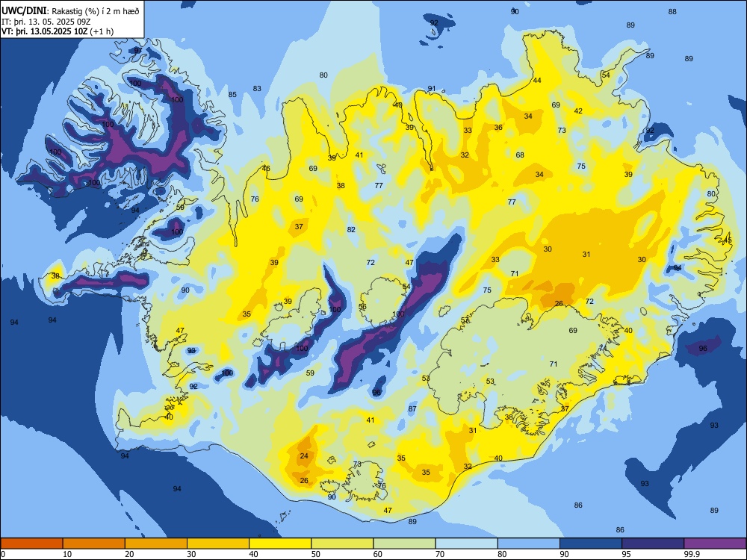Click the legend scale label '70'
The image size is (747, 560).
(x=440, y=554)
